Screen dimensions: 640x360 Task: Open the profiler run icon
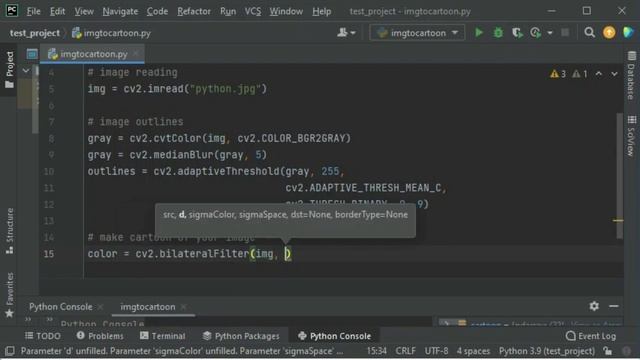(x=535, y=32)
